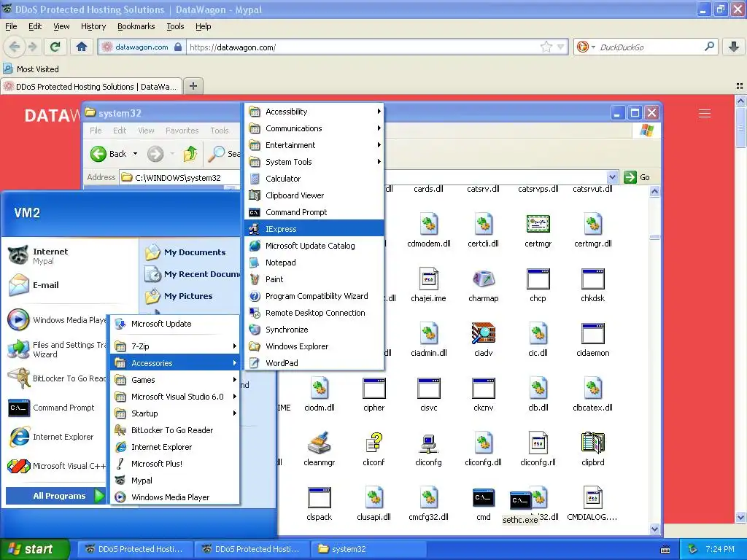This screenshot has height=560, width=747.
Task: Click the DuckDuckGo search field
Action: click(x=650, y=47)
